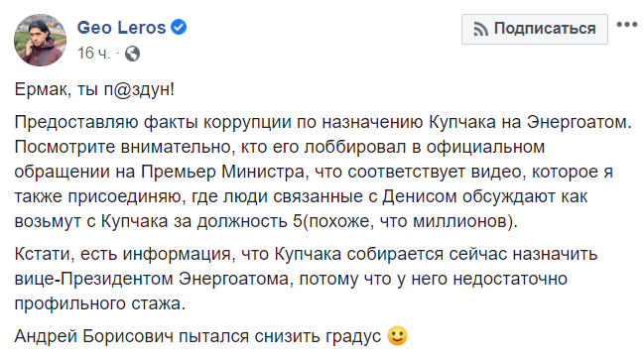The width and height of the screenshot is (644, 359).
Task: Click the blue verified badge icon
Action: point(179,27)
